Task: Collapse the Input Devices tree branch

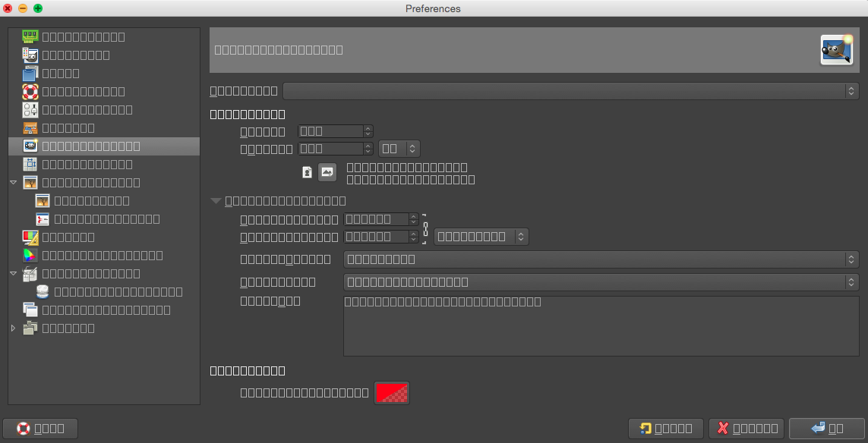Action: pyautogui.click(x=14, y=274)
